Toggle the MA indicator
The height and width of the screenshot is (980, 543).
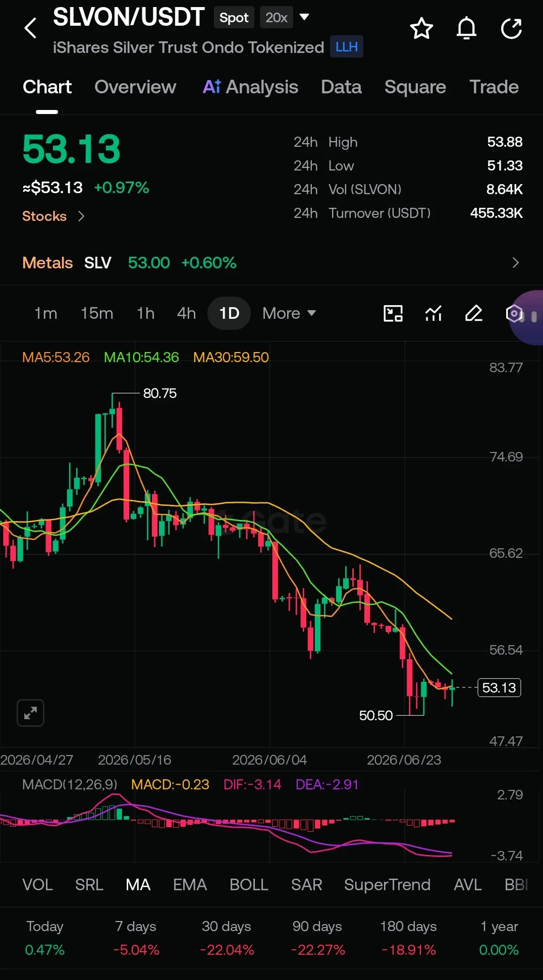coord(138,885)
